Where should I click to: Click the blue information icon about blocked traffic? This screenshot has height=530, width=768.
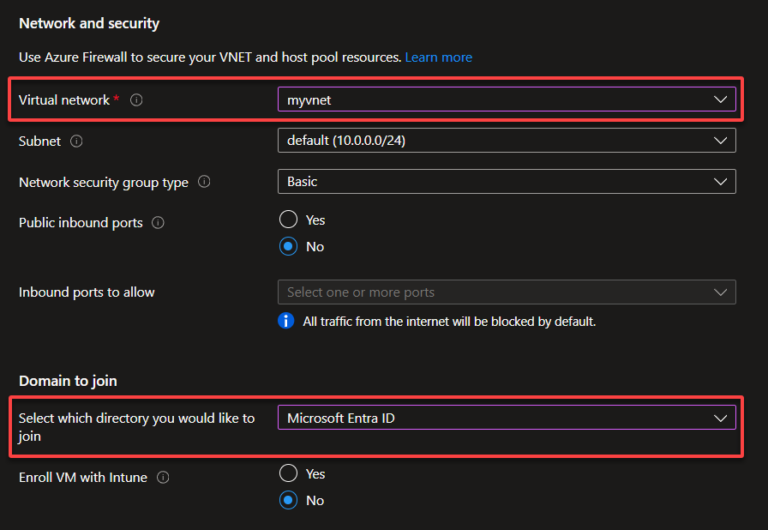[x=286, y=321]
